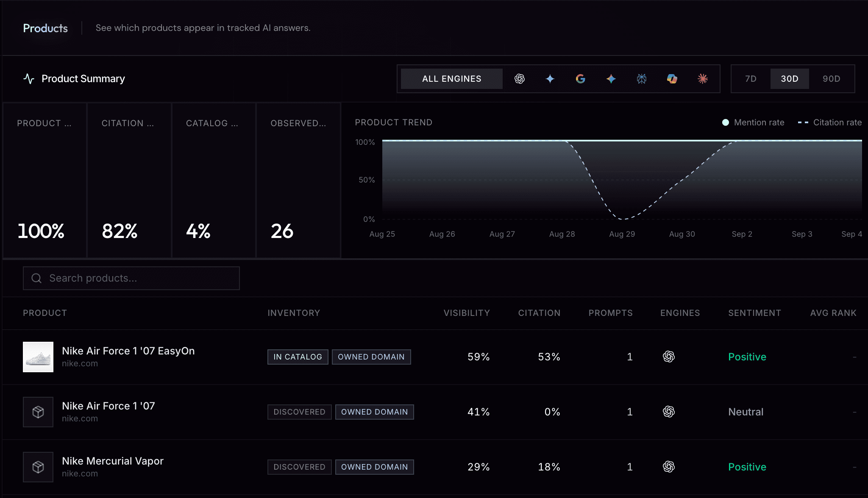The height and width of the screenshot is (498, 868).
Task: Open the Products page title
Action: (45, 28)
